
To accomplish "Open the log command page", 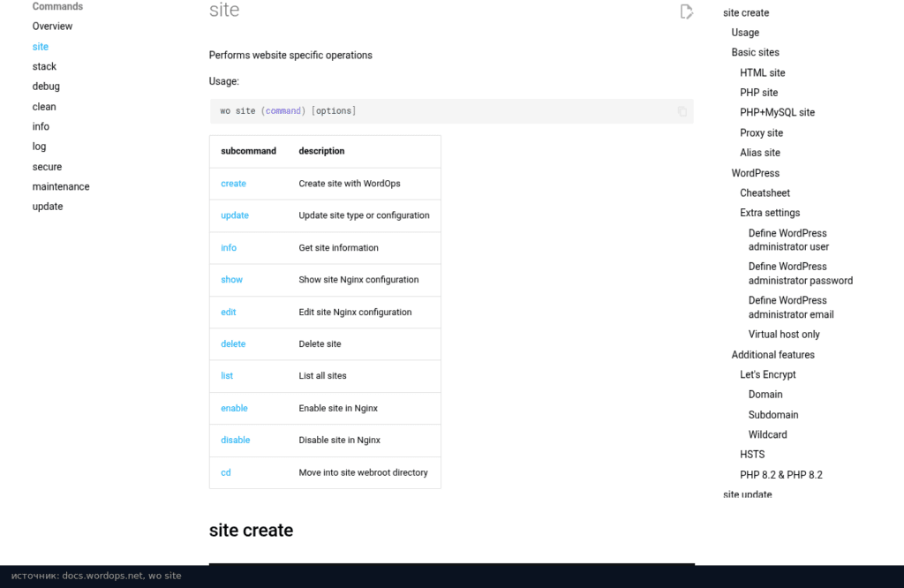I will [39, 147].
